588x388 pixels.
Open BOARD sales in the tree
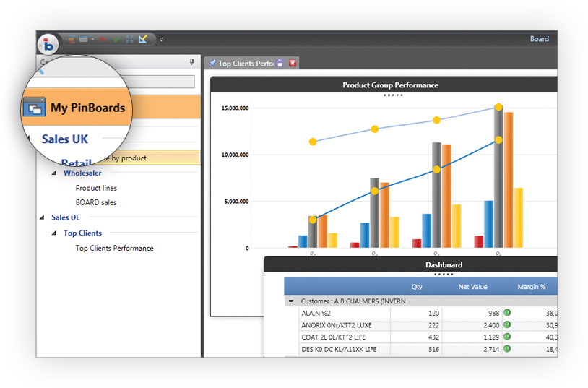click(96, 203)
